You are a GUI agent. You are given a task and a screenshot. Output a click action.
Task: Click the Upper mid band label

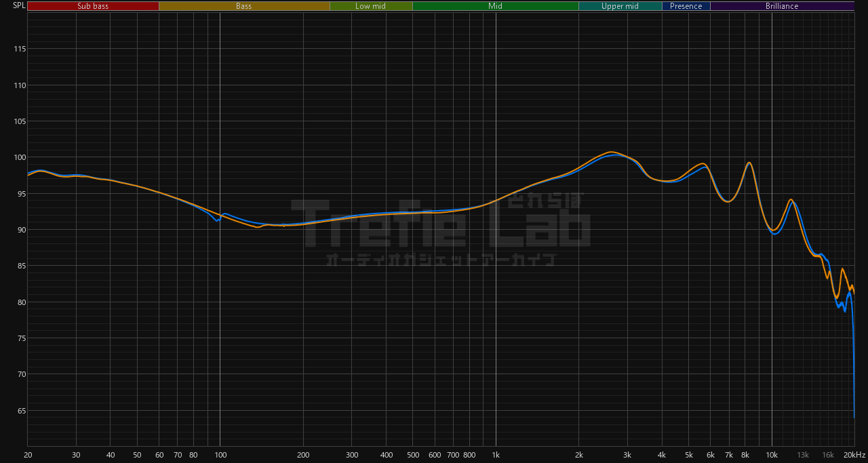(620, 6)
